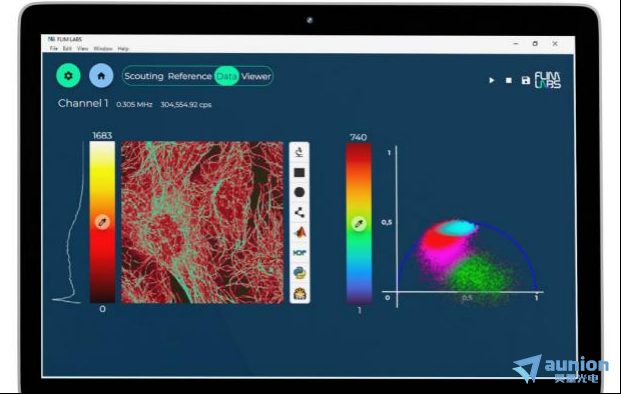Click the bottom orange toolbar icon

pyautogui.click(x=300, y=294)
